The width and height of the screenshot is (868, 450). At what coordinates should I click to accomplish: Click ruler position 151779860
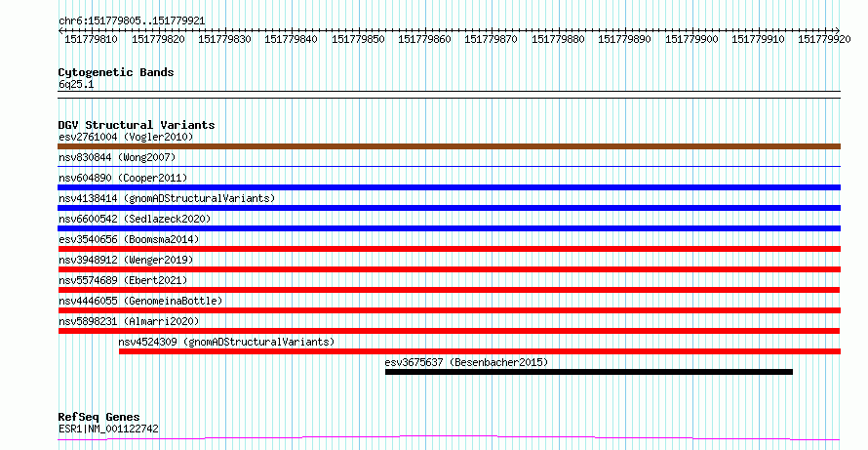pyautogui.click(x=424, y=39)
